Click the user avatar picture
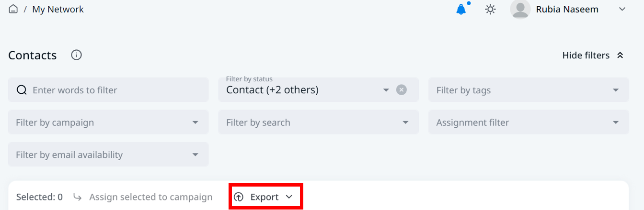Viewport: 644px width, 210px height. (x=520, y=9)
